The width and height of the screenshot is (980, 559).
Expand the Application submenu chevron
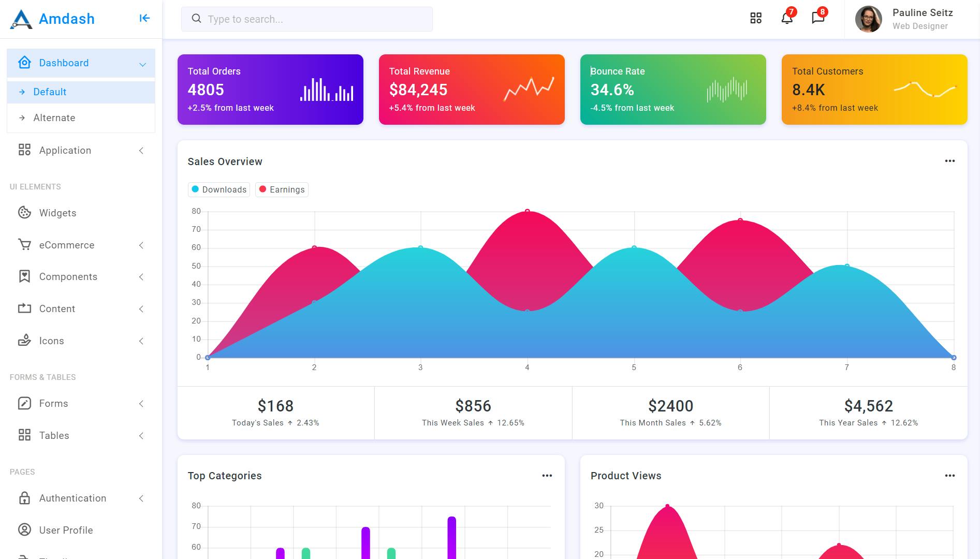(x=141, y=151)
